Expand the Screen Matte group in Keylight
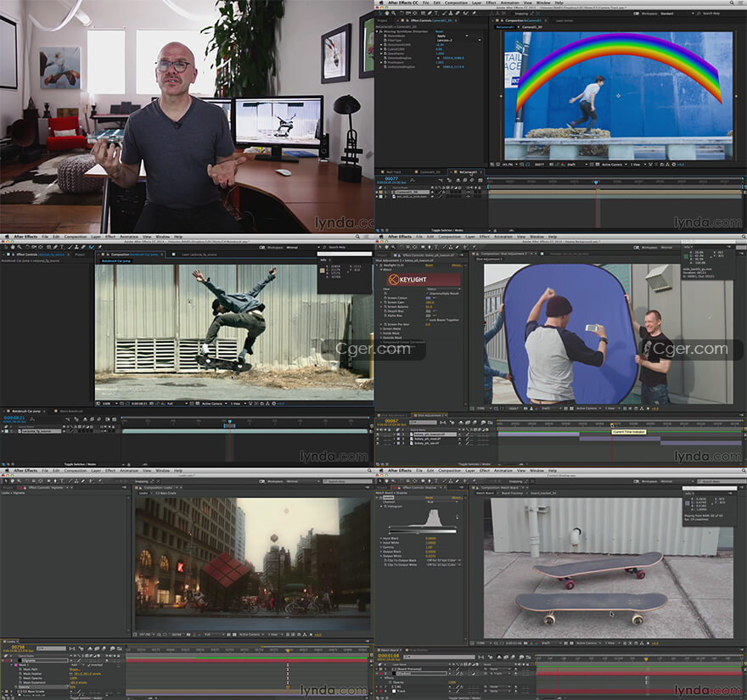747x700 pixels. click(x=381, y=328)
